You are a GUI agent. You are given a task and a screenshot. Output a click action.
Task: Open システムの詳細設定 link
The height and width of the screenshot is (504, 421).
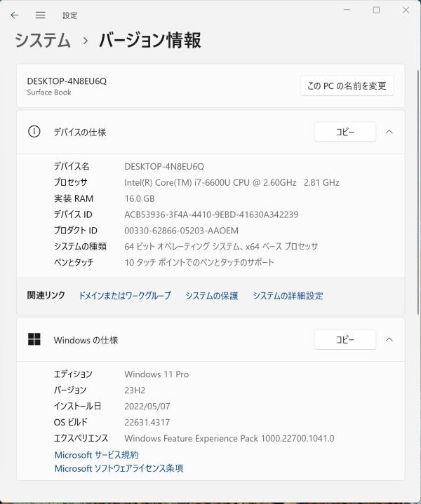click(288, 296)
